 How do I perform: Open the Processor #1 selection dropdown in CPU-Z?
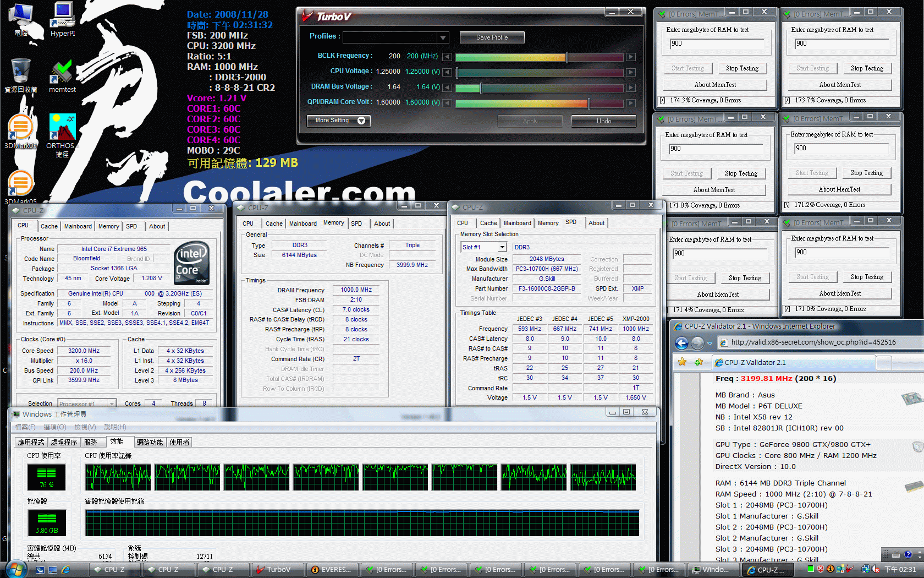click(112, 403)
